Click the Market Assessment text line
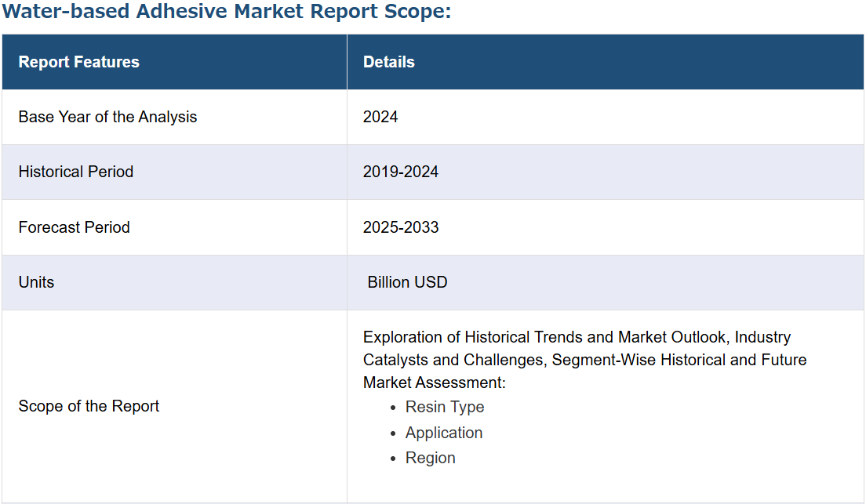The image size is (866, 504). [434, 383]
